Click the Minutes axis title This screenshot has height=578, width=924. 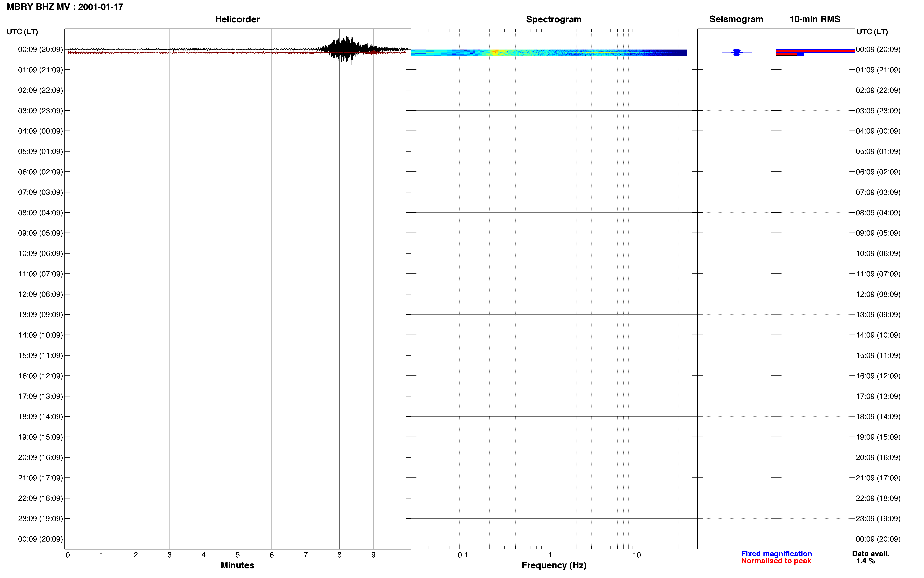(x=237, y=565)
